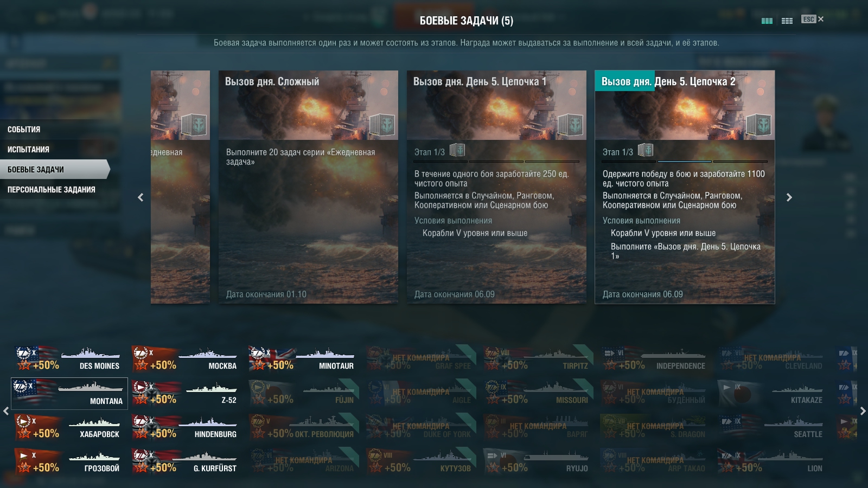Click second stage progress bar in Цепочка 2
Image resolution: width=868 pixels, height=488 pixels.
tap(685, 162)
